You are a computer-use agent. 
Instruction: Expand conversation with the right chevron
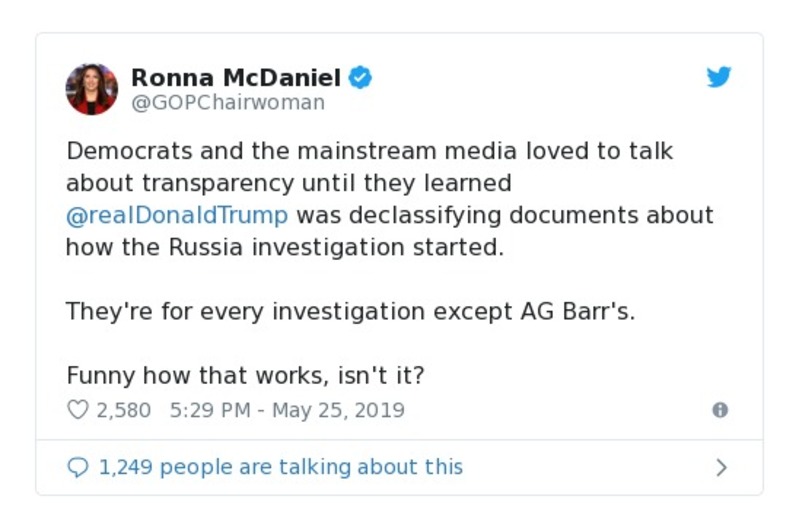tap(722, 467)
